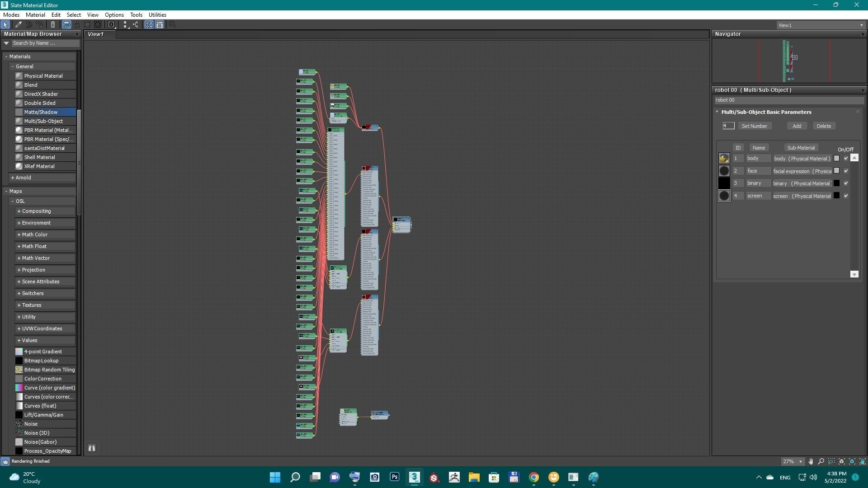The width and height of the screenshot is (868, 488).
Task: Open Photoshop from the taskbar
Action: 394,477
